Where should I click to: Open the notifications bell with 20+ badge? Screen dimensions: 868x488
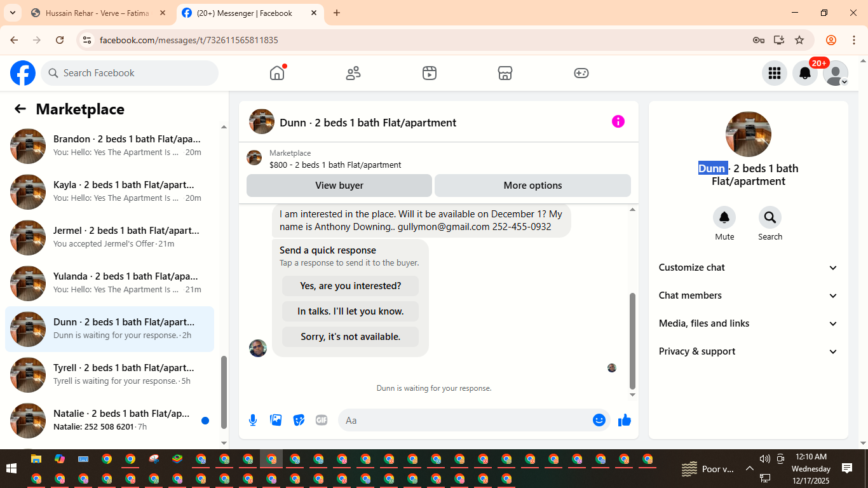tap(805, 73)
